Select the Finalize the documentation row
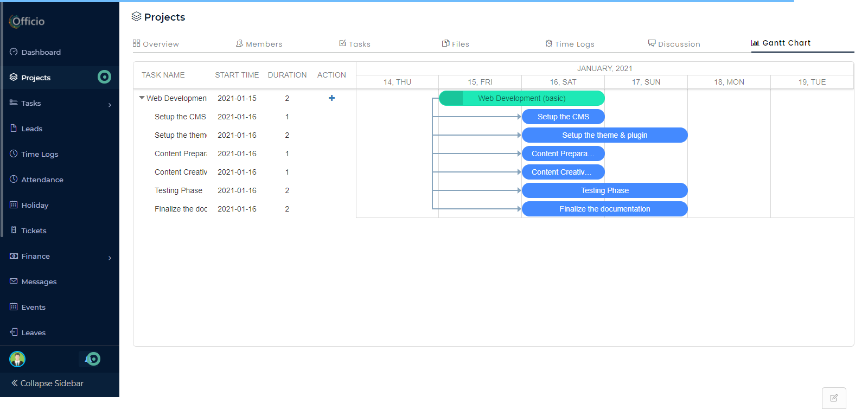 tap(245, 209)
